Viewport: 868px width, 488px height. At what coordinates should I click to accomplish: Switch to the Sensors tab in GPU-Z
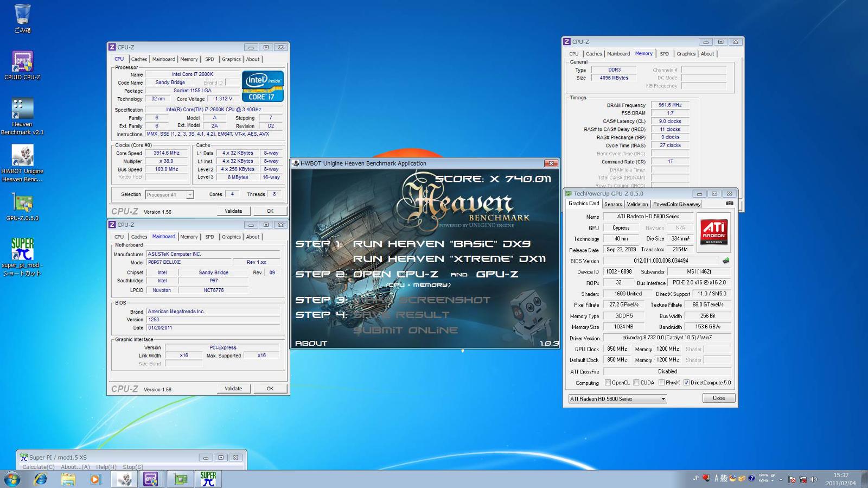click(x=613, y=204)
